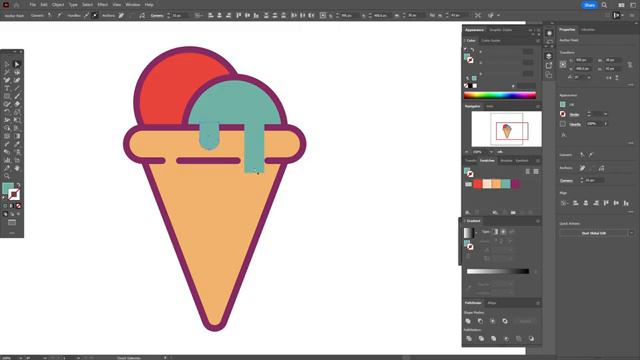Select the Type tool in toolbox

click(x=7, y=88)
